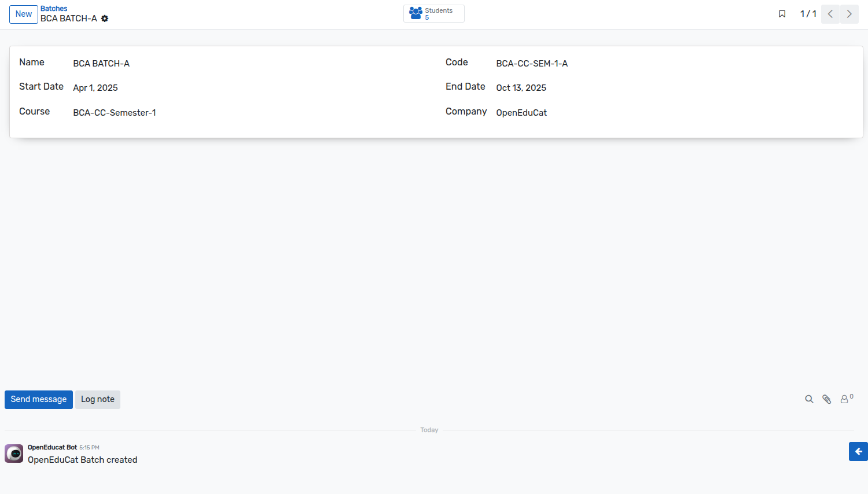Go to next record arrow
The height and width of the screenshot is (494, 868).
849,14
